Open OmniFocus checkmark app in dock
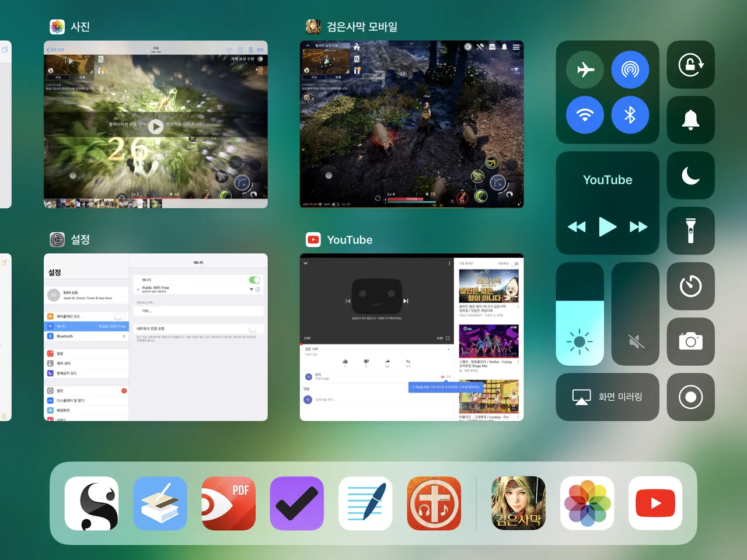The image size is (747, 560). pyautogui.click(x=297, y=503)
